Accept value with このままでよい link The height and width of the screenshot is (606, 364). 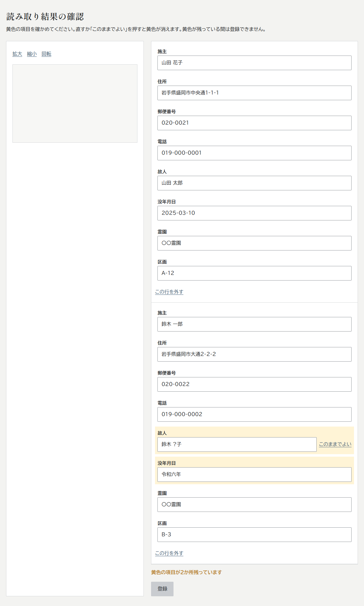[x=335, y=444]
